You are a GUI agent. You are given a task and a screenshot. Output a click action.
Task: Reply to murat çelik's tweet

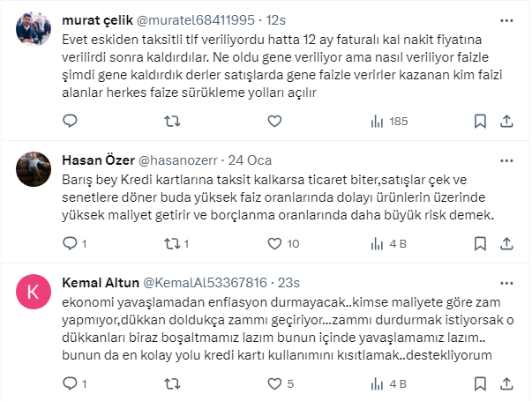[x=71, y=121]
